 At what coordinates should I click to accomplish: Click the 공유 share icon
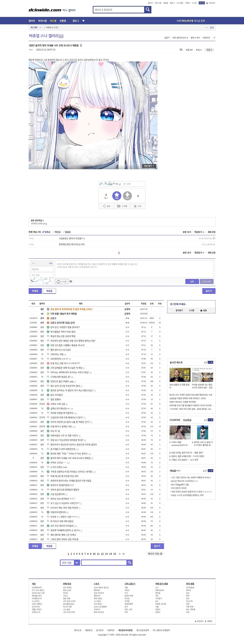point(104,206)
